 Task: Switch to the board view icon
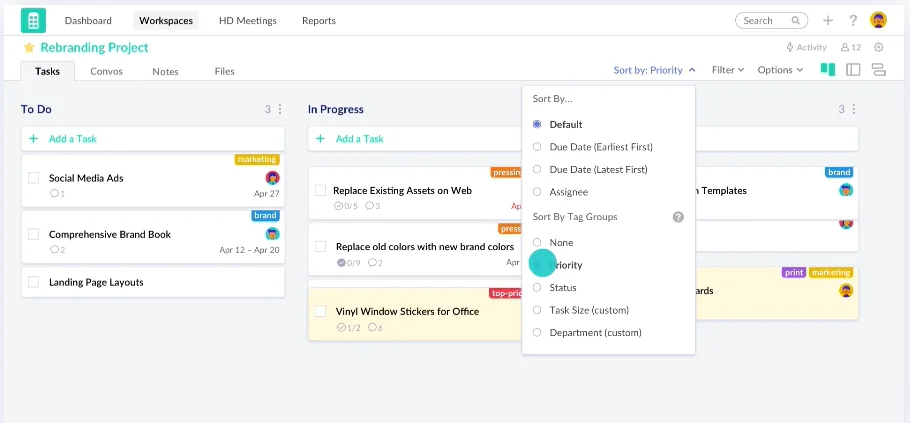point(828,70)
